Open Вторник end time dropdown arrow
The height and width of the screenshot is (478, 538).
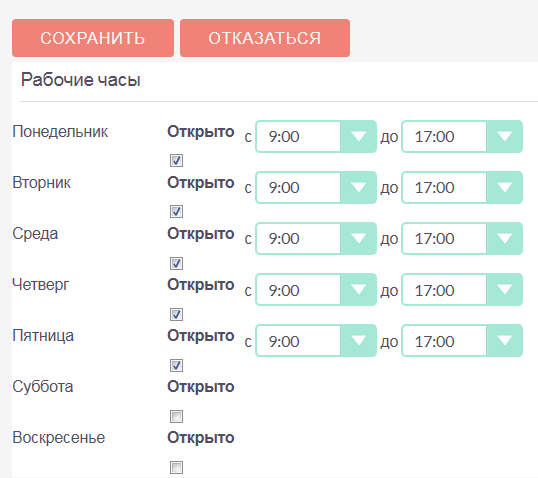[x=504, y=188]
